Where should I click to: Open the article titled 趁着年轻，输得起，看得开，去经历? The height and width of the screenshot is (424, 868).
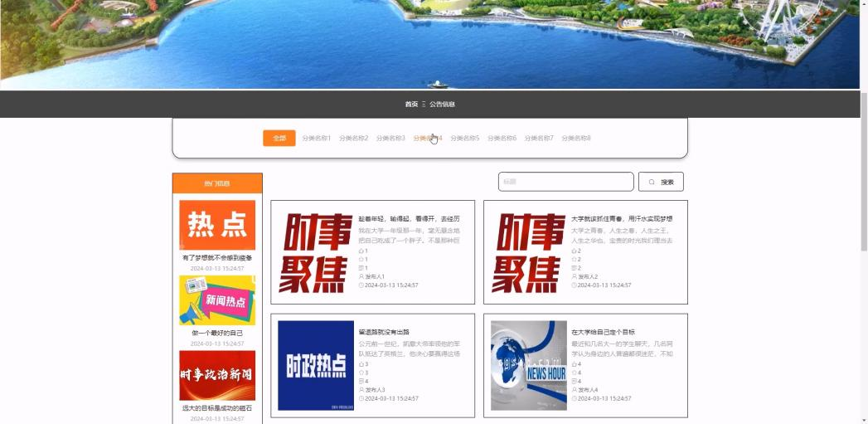tap(409, 219)
